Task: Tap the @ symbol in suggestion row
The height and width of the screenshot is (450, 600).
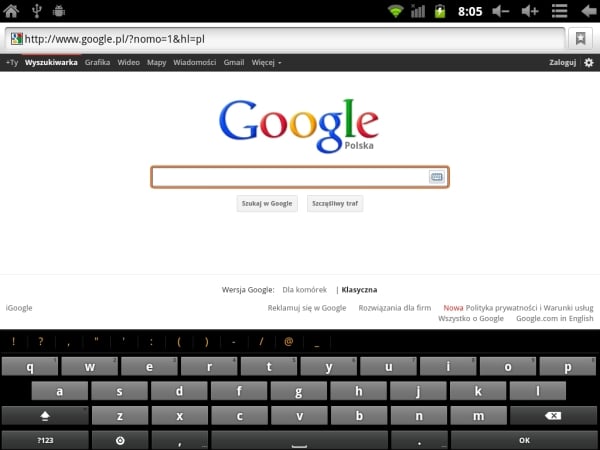Action: click(x=289, y=341)
